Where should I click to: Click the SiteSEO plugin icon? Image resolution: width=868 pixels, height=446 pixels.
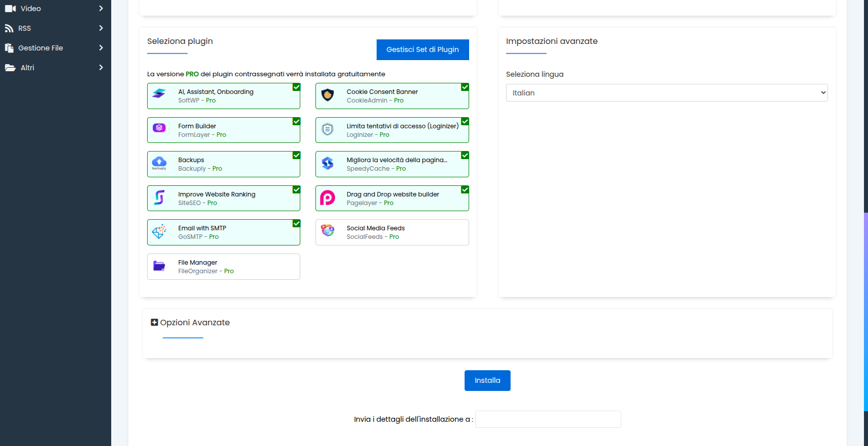click(159, 197)
